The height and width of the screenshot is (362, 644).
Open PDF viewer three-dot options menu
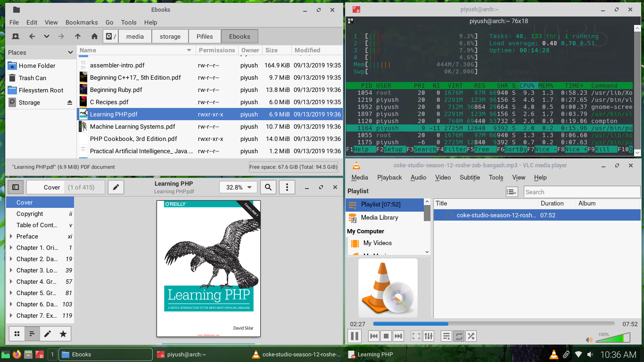click(287, 187)
